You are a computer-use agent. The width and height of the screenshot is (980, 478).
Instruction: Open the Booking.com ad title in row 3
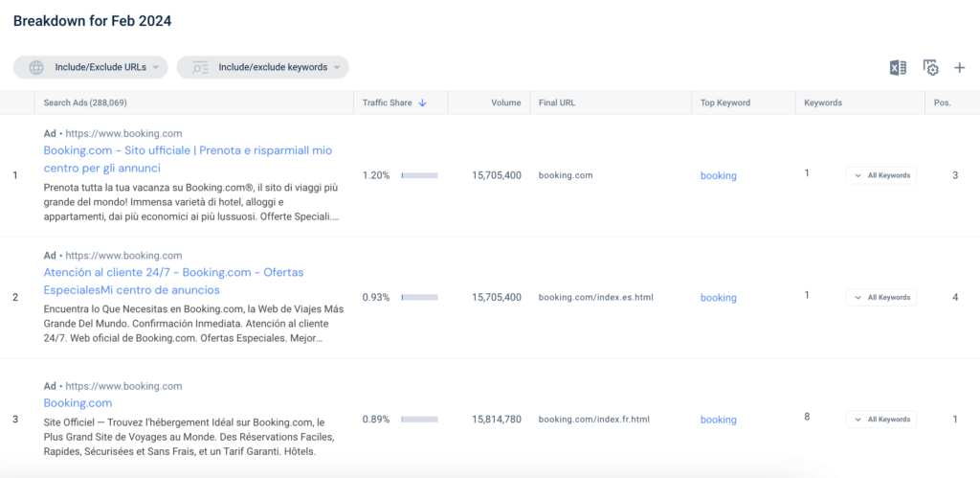click(x=78, y=403)
